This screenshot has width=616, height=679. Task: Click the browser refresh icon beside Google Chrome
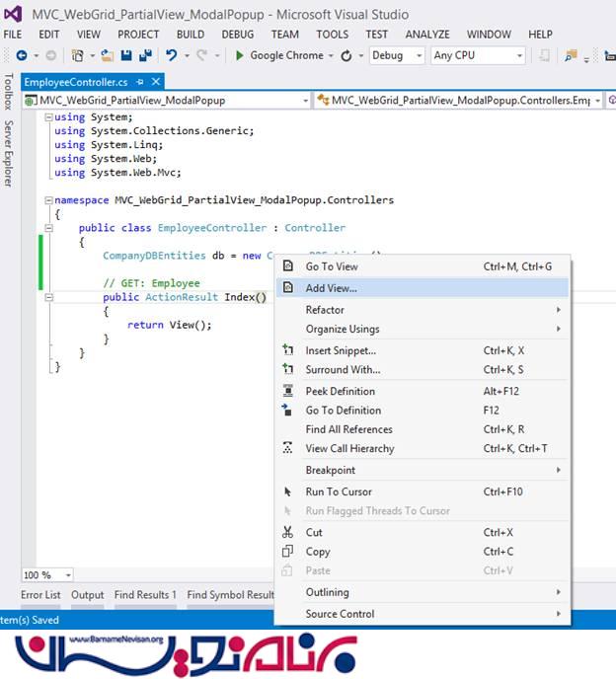click(346, 56)
